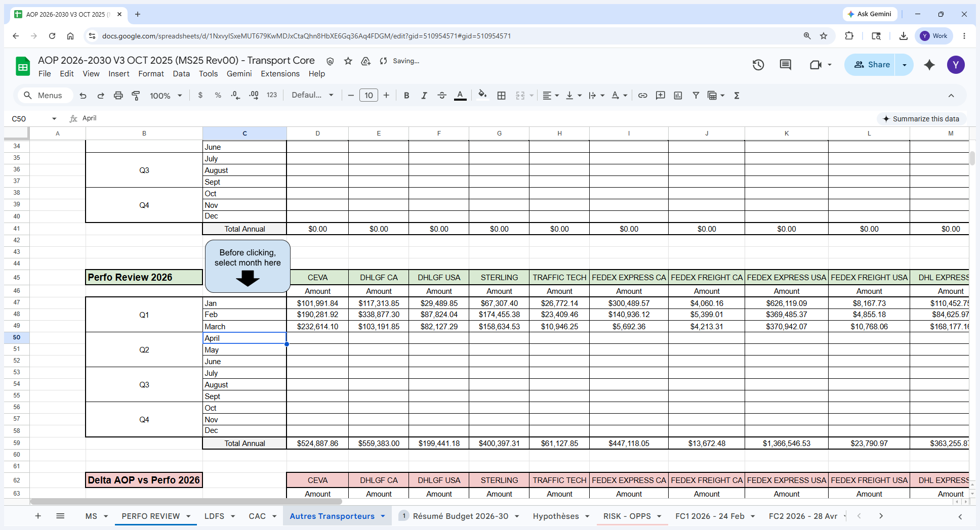Redo the last undone action
The width and height of the screenshot is (980, 530).
101,96
